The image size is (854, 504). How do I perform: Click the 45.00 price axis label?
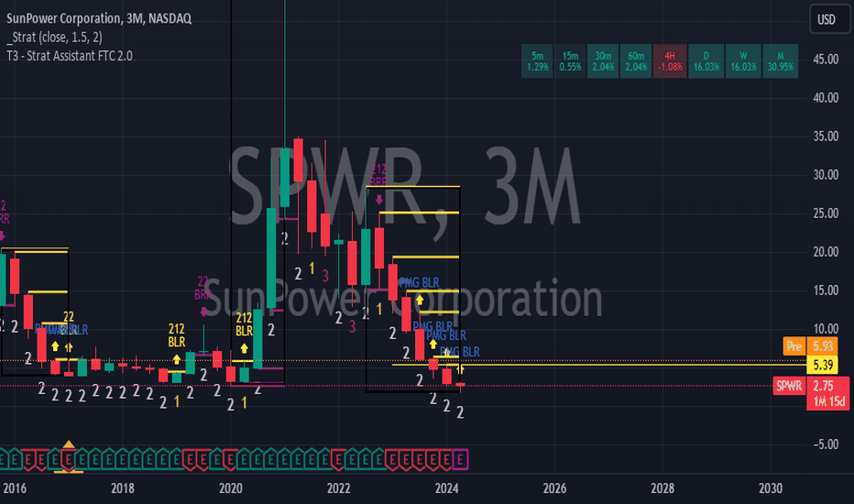point(825,60)
